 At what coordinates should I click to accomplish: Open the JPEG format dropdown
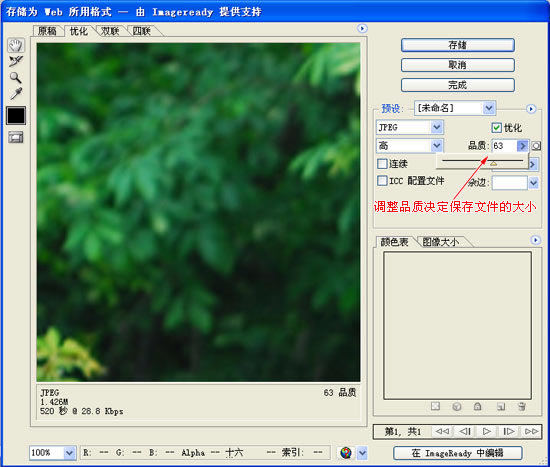[410, 127]
